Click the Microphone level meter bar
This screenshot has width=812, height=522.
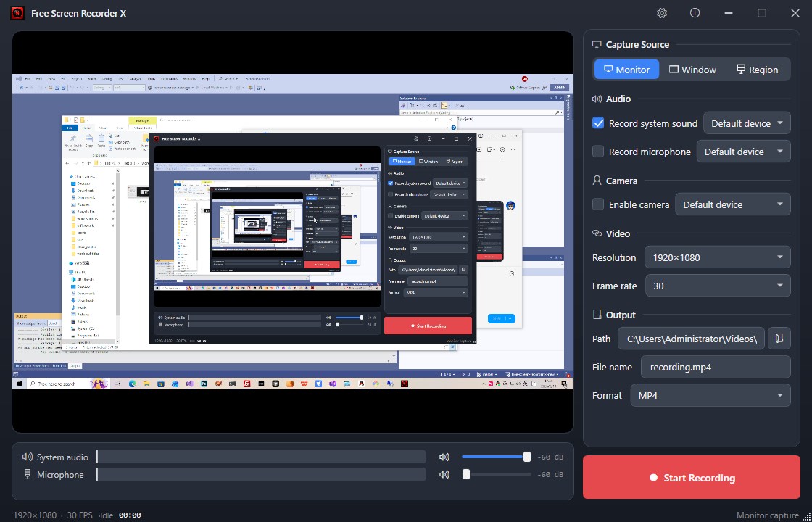(x=261, y=474)
